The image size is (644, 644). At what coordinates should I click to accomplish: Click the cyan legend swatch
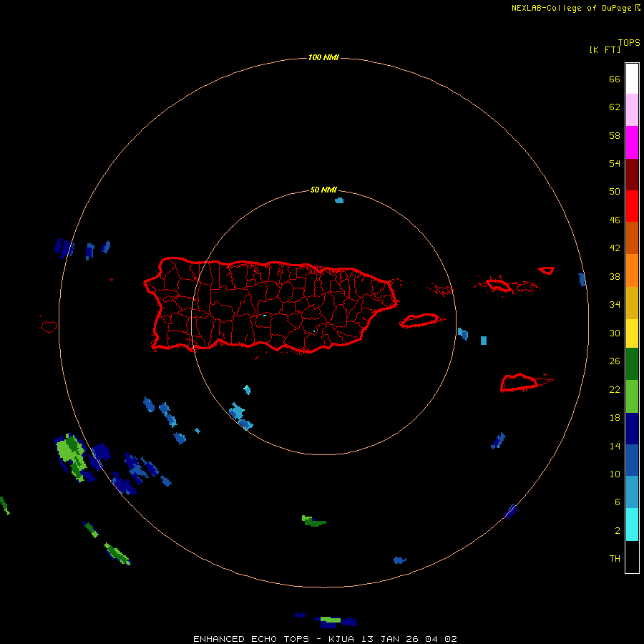pos(632,525)
